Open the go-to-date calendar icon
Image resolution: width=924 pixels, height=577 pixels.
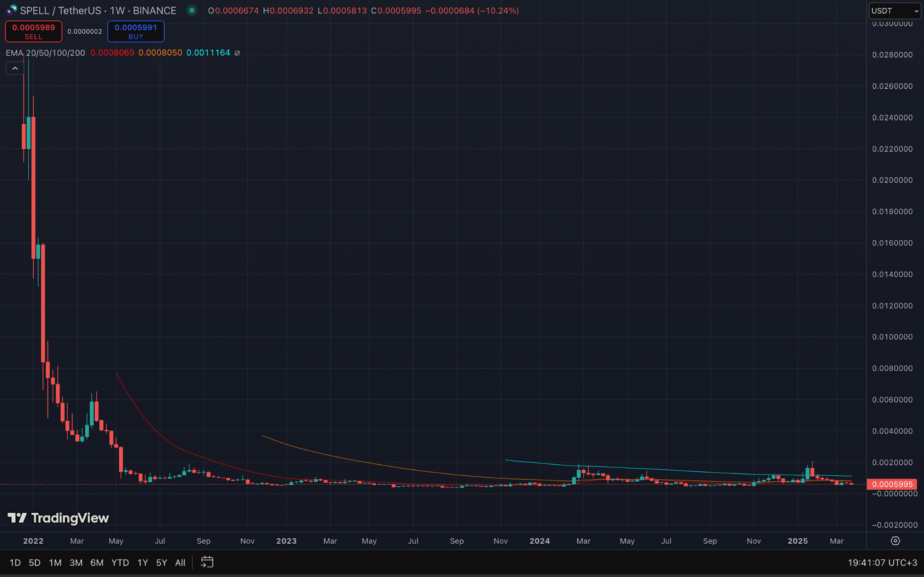click(x=207, y=562)
